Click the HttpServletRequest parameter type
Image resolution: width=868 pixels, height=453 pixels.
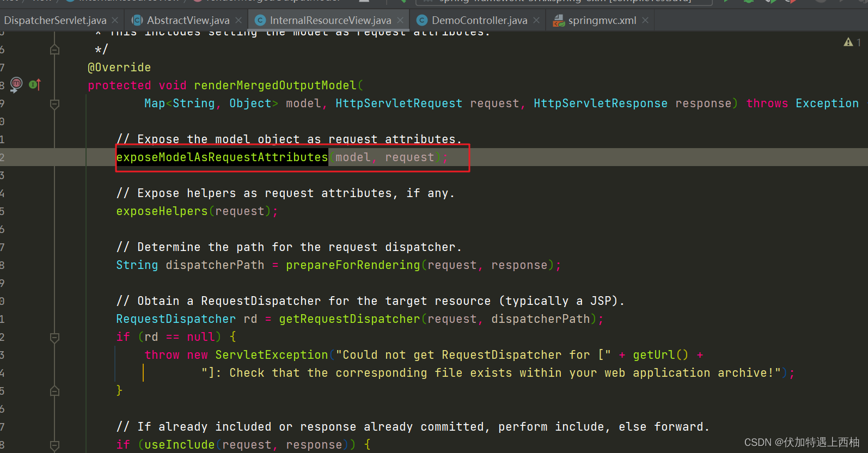[399, 103]
